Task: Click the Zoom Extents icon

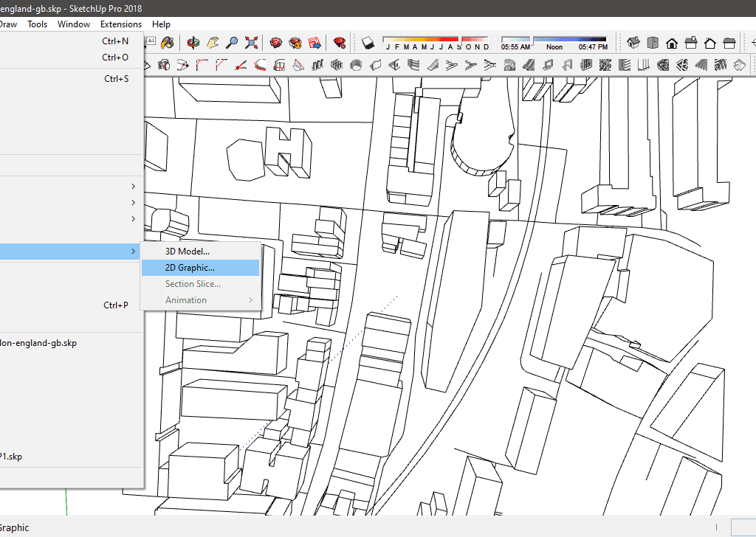Action: pyautogui.click(x=251, y=43)
